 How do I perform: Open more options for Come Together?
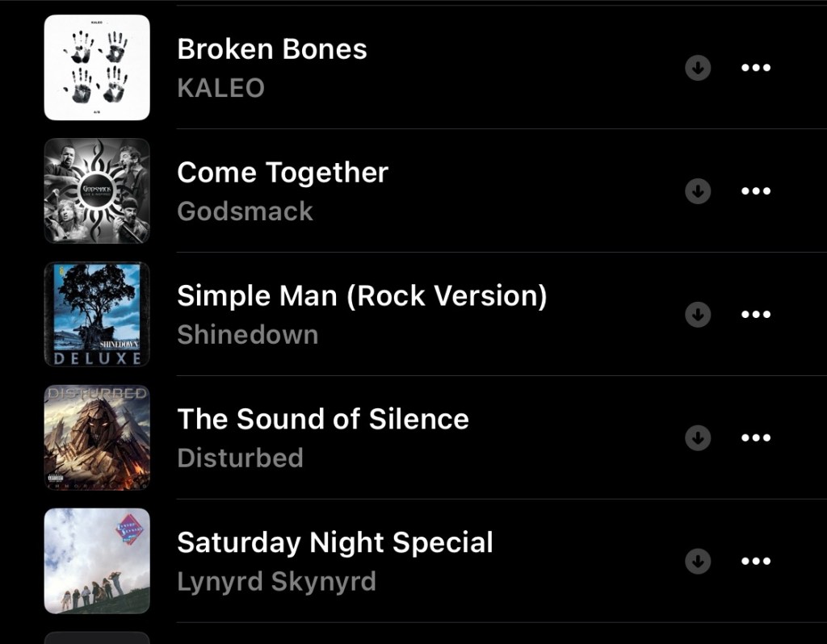pyautogui.click(x=756, y=191)
